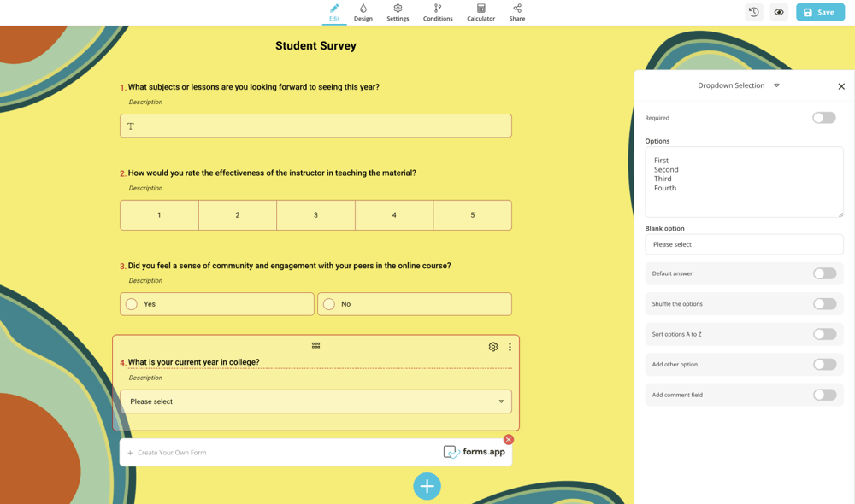Viewport: 855px width, 504px height.
Task: Enable the Required toggle
Action: [823, 118]
